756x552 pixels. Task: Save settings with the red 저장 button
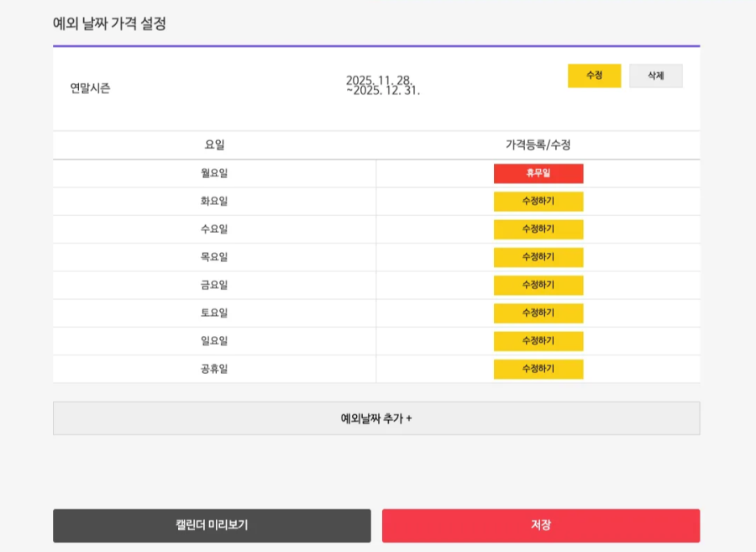(541, 526)
